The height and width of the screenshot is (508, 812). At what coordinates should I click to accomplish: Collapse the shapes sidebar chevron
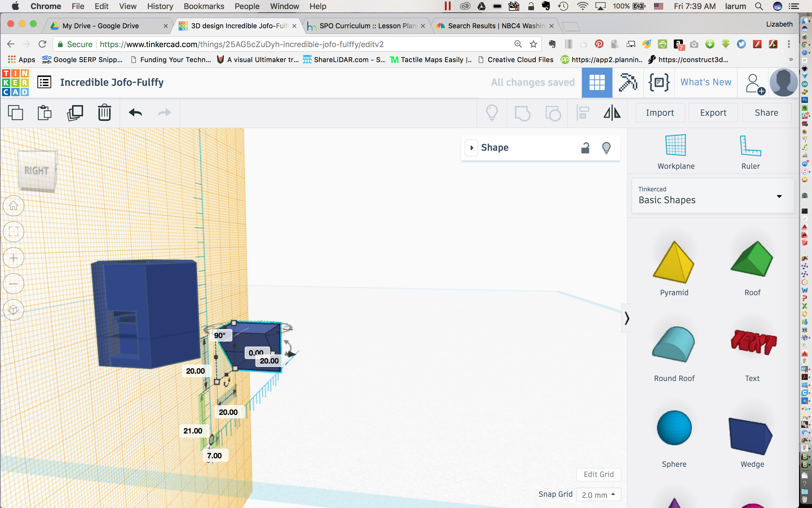(x=626, y=318)
